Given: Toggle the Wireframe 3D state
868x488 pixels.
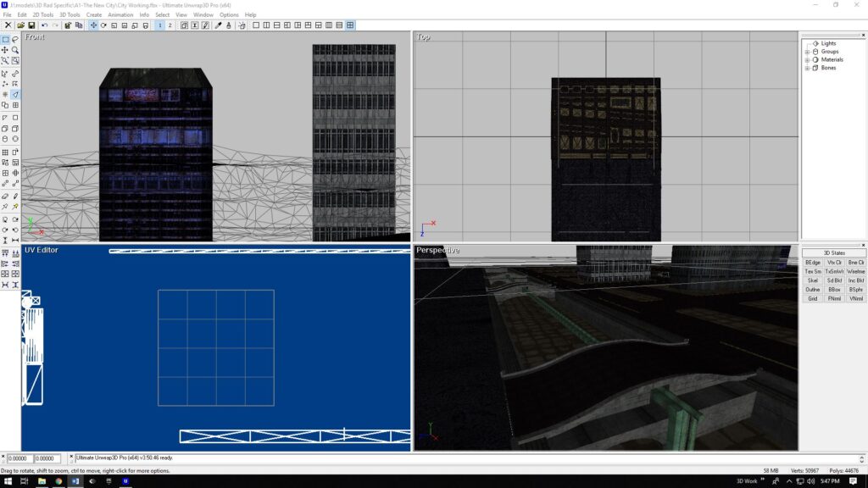Looking at the screenshot, I should [856, 271].
